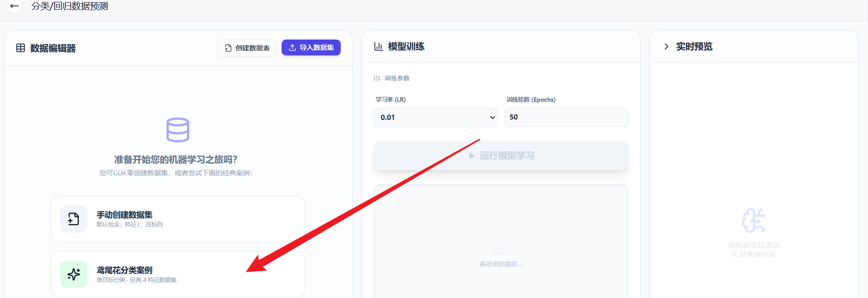Click the 实时预览 heading text

tap(694, 46)
